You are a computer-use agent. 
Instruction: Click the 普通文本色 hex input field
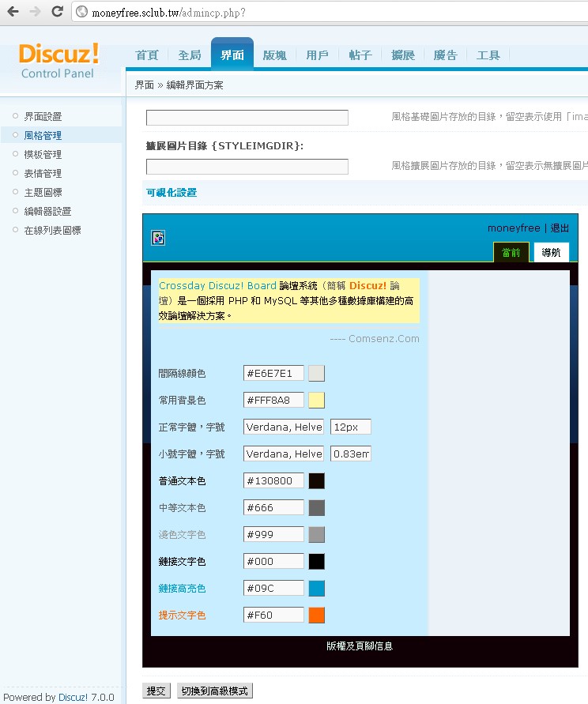pyautogui.click(x=273, y=481)
